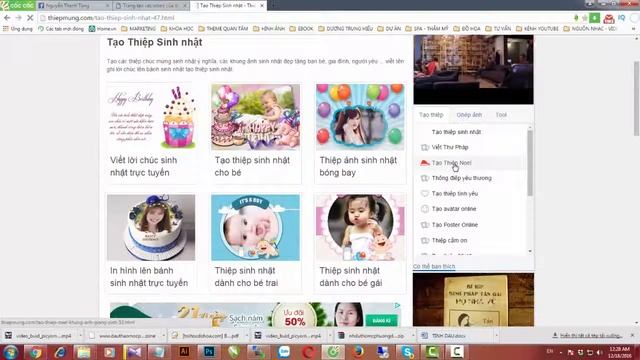This screenshot has height=360, width=640.
Task: Open File Explorer folder in taskbar
Action: [84, 352]
